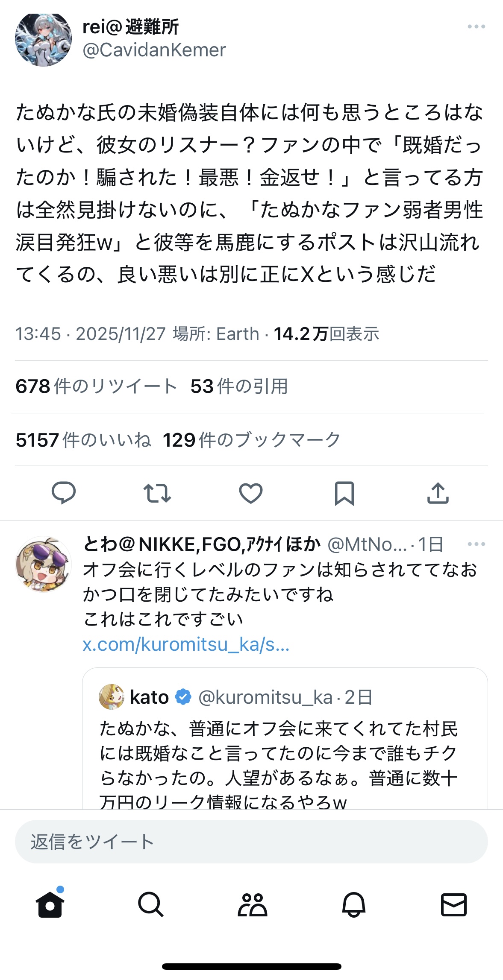This screenshot has width=503, height=980.
Task: Bookmark the tweet by rei
Action: click(x=344, y=493)
